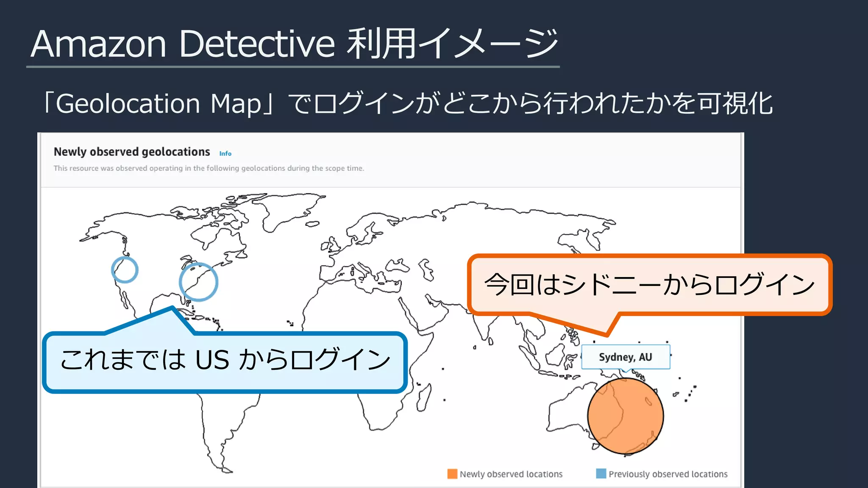Open the Info link beside Newly observed geolocations
868x488 pixels.
[225, 153]
